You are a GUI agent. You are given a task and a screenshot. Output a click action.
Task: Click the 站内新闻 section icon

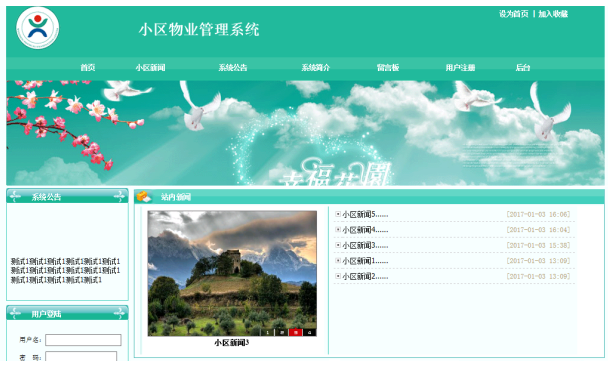point(143,197)
